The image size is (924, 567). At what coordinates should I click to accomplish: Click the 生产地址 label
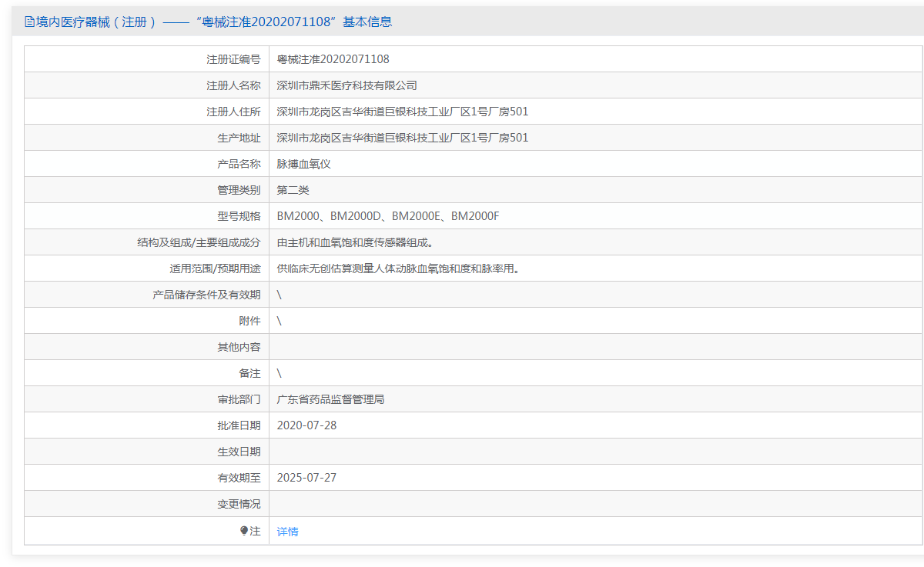point(239,138)
